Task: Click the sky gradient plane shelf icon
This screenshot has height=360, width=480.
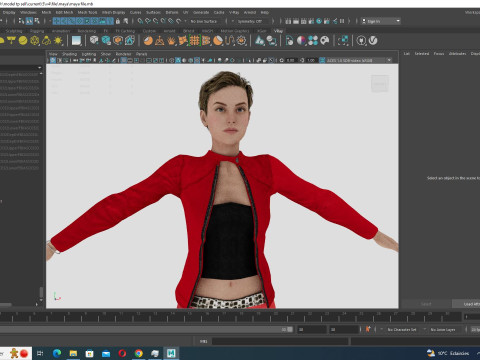Action: pos(76,41)
